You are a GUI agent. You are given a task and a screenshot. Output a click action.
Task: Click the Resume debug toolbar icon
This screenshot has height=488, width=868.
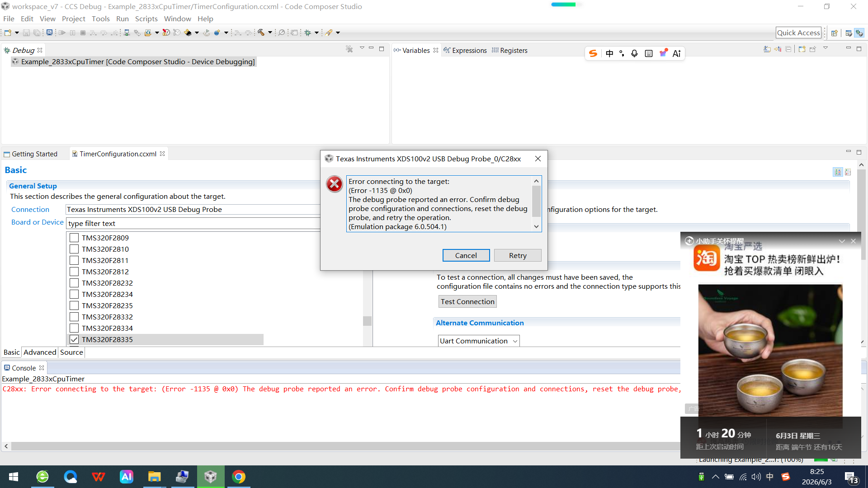62,33
